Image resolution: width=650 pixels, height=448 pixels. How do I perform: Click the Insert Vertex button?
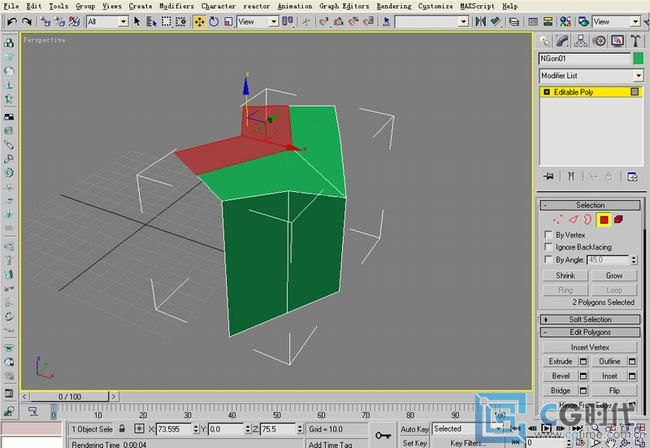tap(590, 347)
